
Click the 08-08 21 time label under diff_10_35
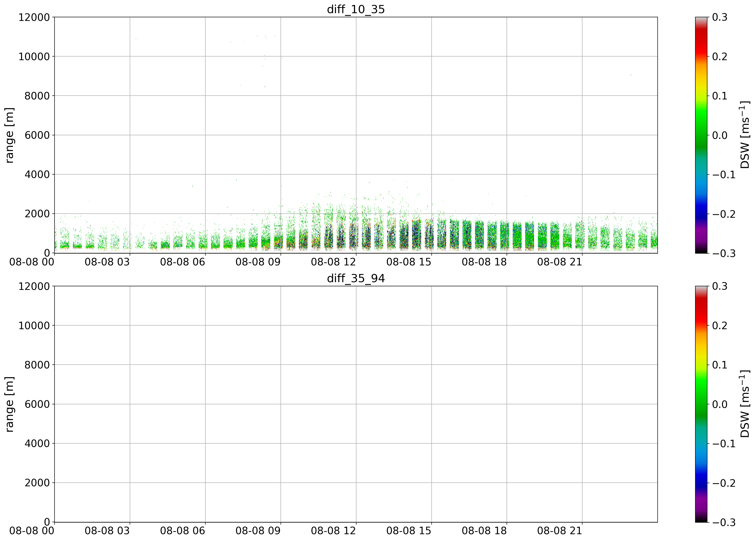(x=560, y=262)
